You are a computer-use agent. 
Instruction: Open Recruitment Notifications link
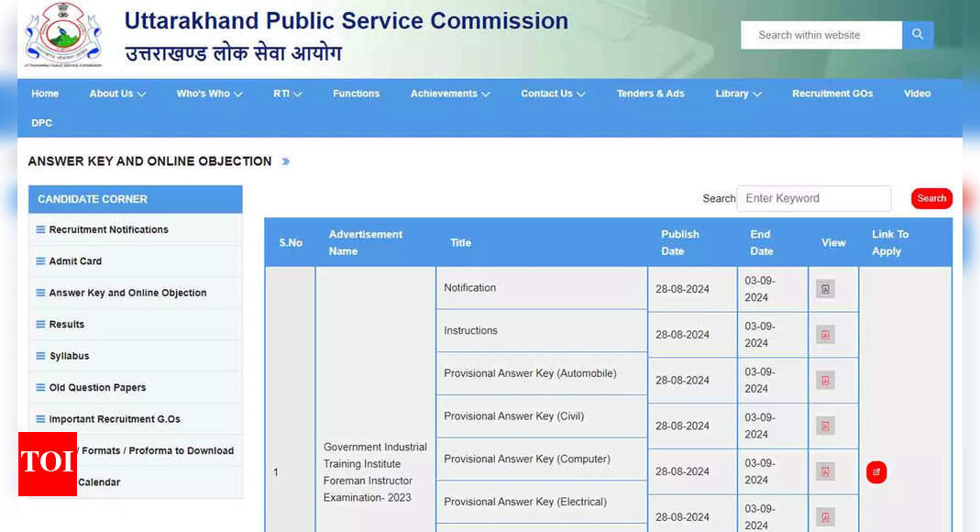[109, 229]
